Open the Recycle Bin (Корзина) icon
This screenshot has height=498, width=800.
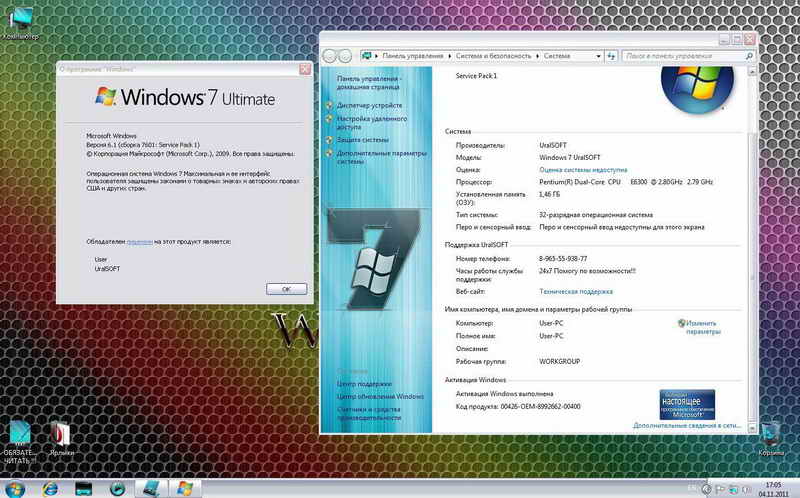[x=771, y=438]
